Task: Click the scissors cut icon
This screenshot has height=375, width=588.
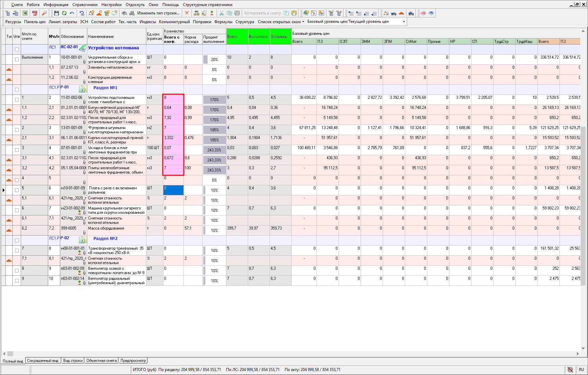Action: [x=221, y=13]
